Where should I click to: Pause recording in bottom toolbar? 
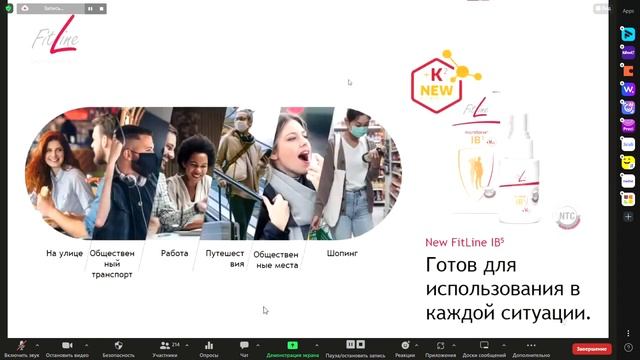click(350, 344)
